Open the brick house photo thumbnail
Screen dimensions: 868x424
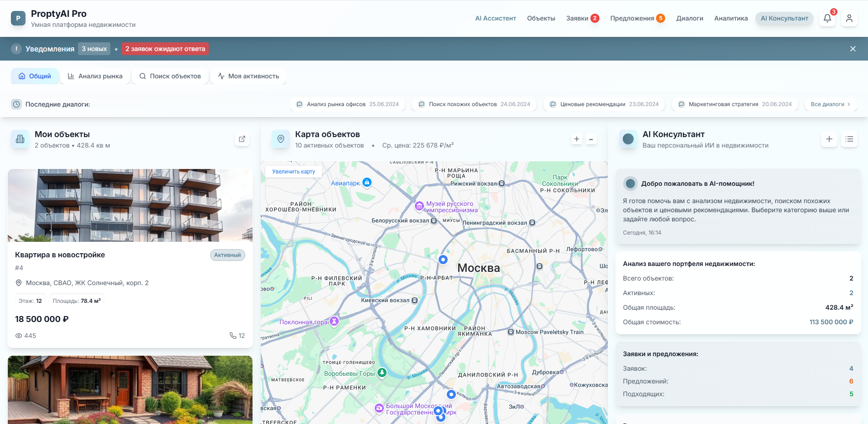tap(130, 390)
